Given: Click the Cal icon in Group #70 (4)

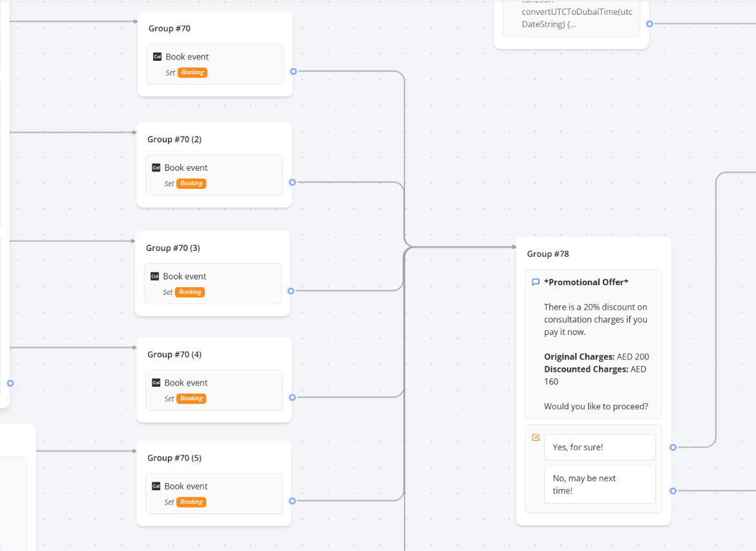Looking at the screenshot, I should [x=156, y=383].
